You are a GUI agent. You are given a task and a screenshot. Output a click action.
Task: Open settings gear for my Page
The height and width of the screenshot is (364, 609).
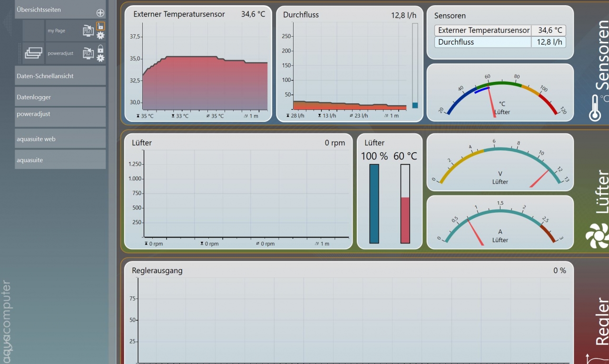point(100,36)
